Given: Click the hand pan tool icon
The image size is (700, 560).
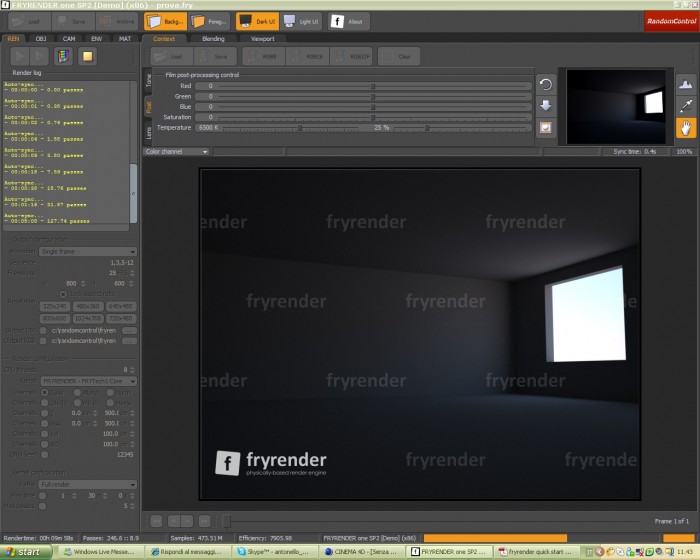Looking at the screenshot, I should (x=686, y=128).
